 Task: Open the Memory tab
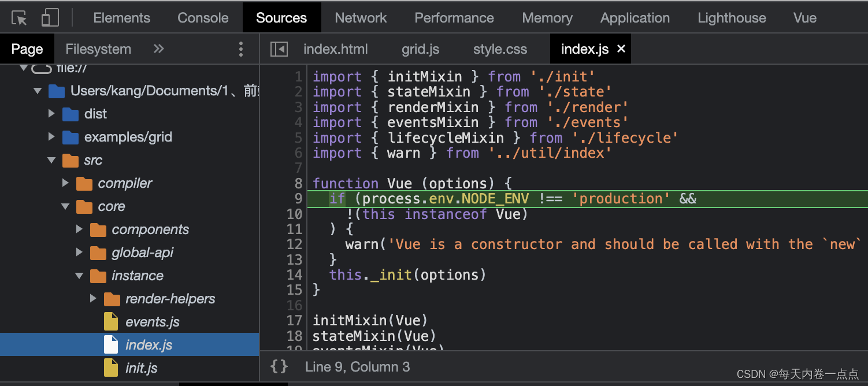tap(547, 18)
